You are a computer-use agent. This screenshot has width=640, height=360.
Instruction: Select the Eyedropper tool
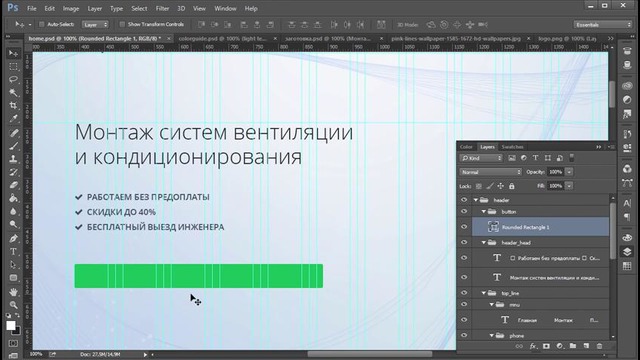tap(13, 119)
